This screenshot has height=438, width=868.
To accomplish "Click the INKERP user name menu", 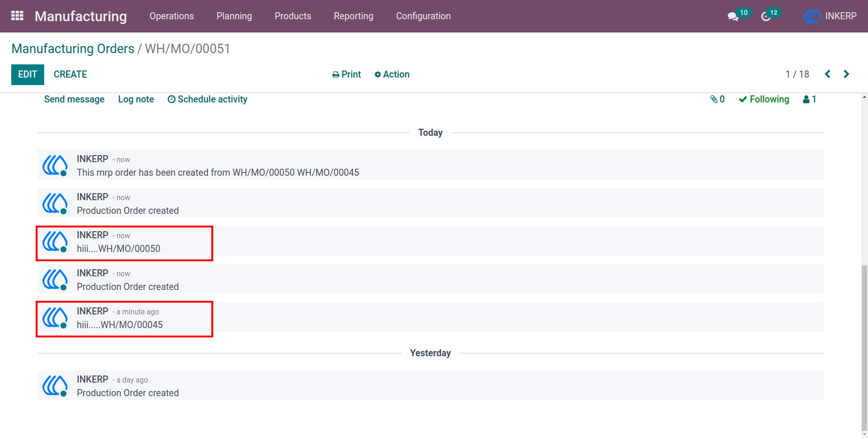I will click(841, 16).
